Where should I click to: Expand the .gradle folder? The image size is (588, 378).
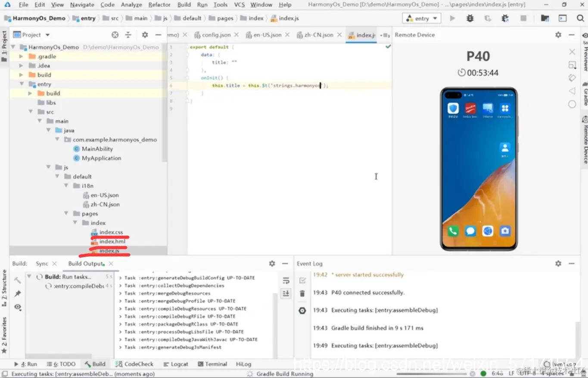coord(21,56)
